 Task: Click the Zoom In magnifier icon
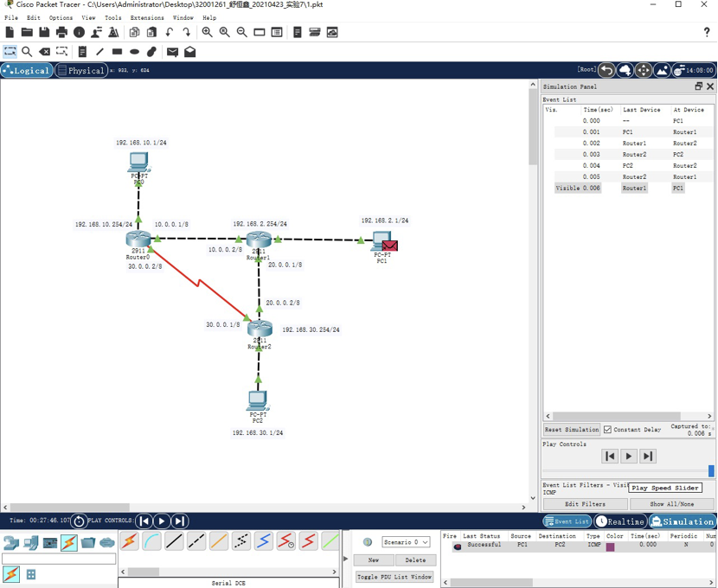coord(207,32)
